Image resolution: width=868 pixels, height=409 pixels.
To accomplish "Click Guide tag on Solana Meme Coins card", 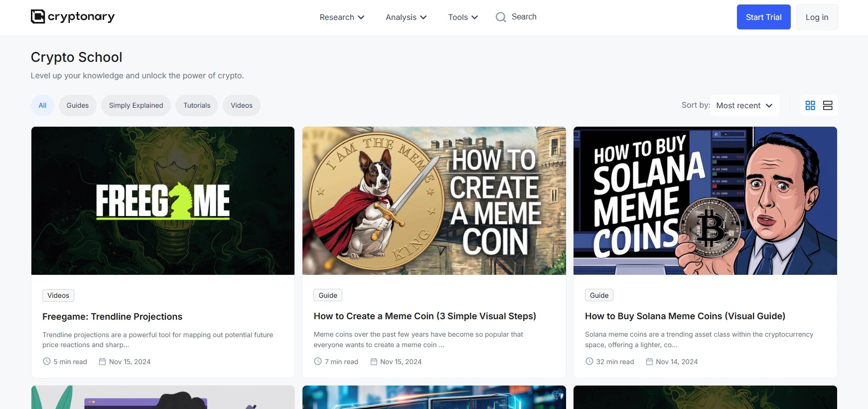I will coord(599,295).
